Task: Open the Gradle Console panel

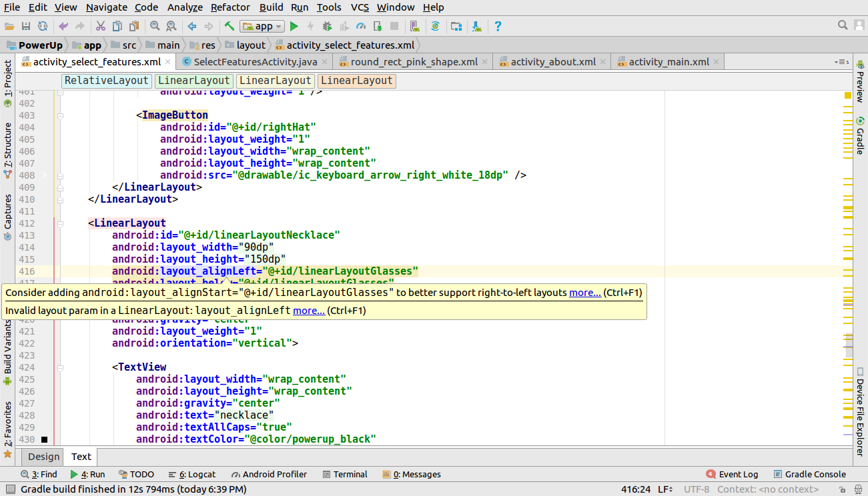Action: tap(809, 475)
